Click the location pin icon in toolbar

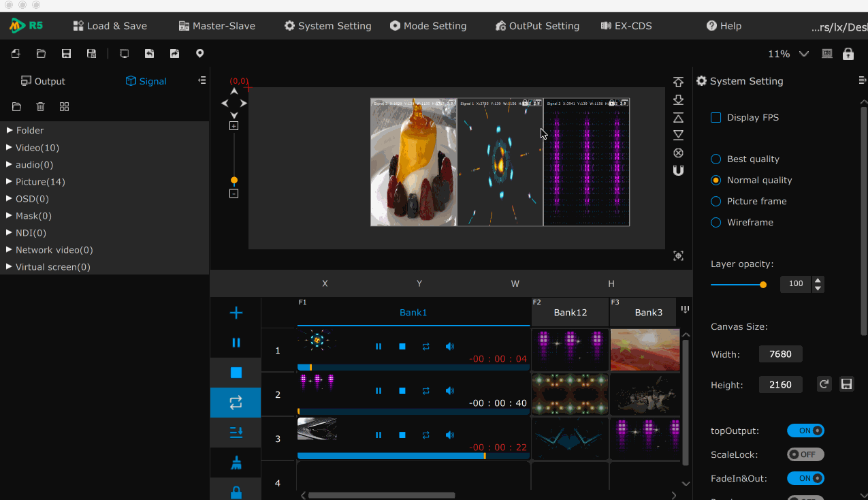point(199,54)
